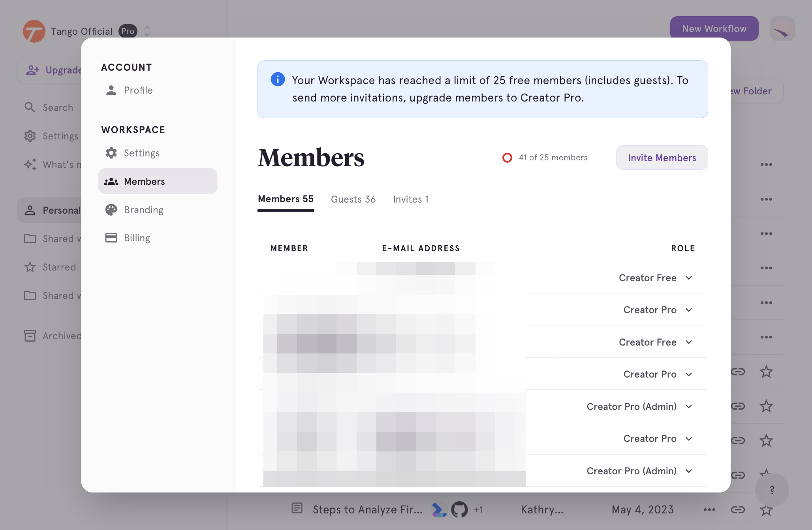Open the Steps to Analyze Fir... workflow title
The height and width of the screenshot is (530, 812).
click(367, 509)
